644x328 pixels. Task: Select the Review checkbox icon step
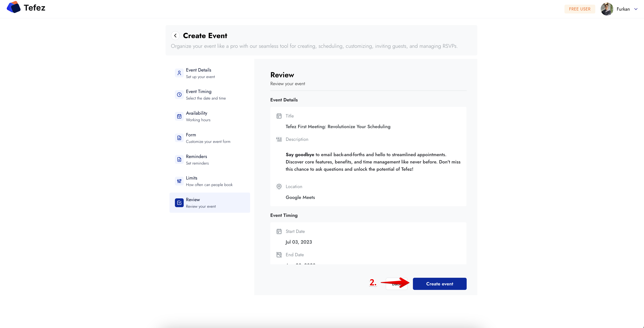179,203
